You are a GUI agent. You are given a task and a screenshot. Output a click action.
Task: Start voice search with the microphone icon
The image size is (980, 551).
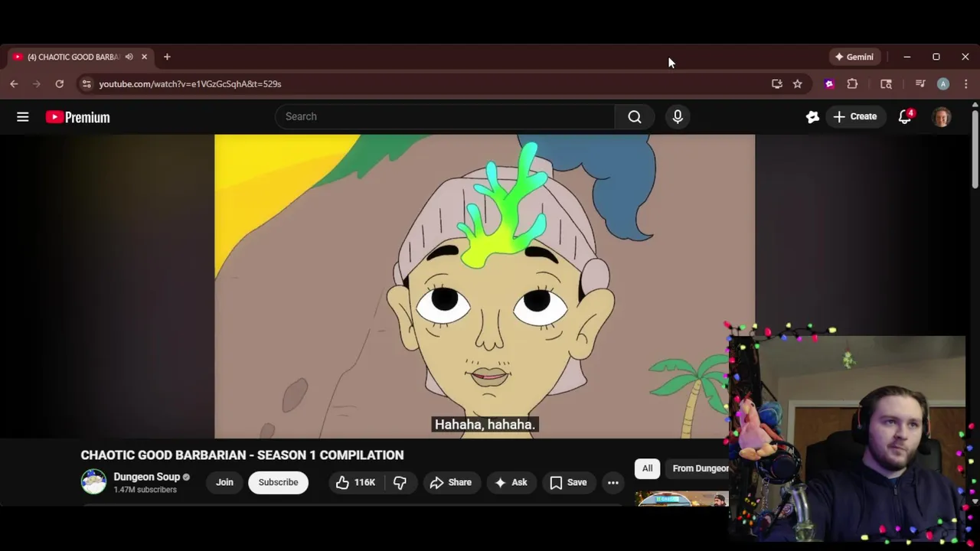pos(678,116)
